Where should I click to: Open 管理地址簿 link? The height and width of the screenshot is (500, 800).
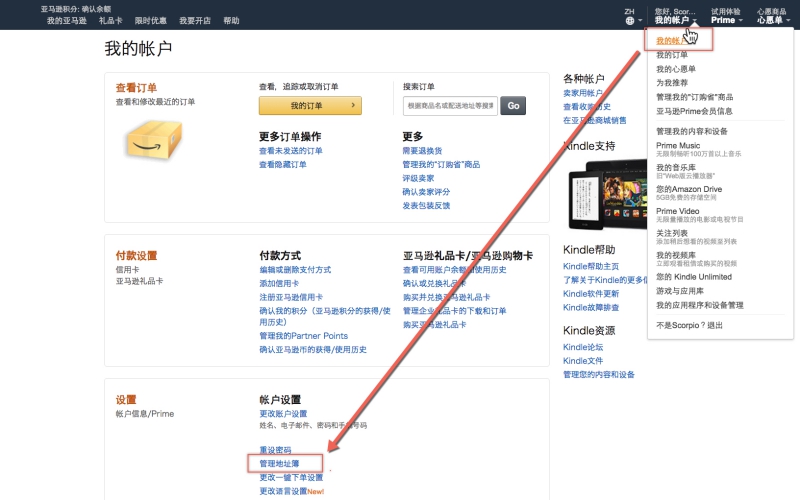tap(280, 464)
